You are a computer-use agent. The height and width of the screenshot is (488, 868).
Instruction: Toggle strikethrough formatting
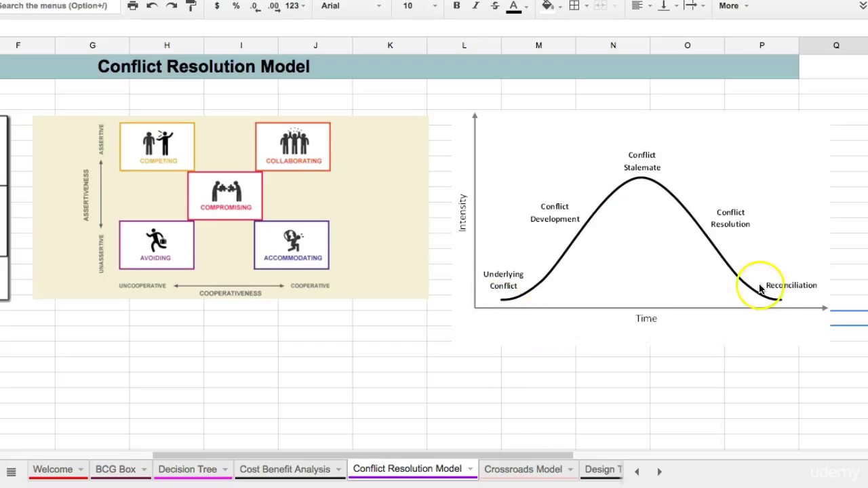(494, 5)
